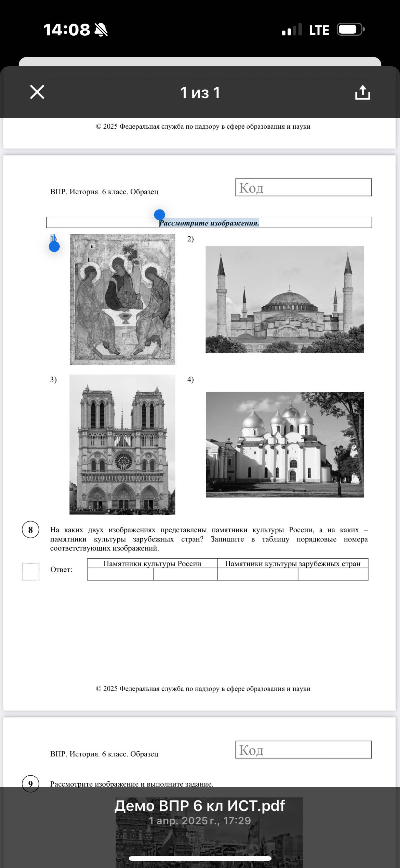Tap the circled task number 9
400x868 pixels.
(31, 784)
